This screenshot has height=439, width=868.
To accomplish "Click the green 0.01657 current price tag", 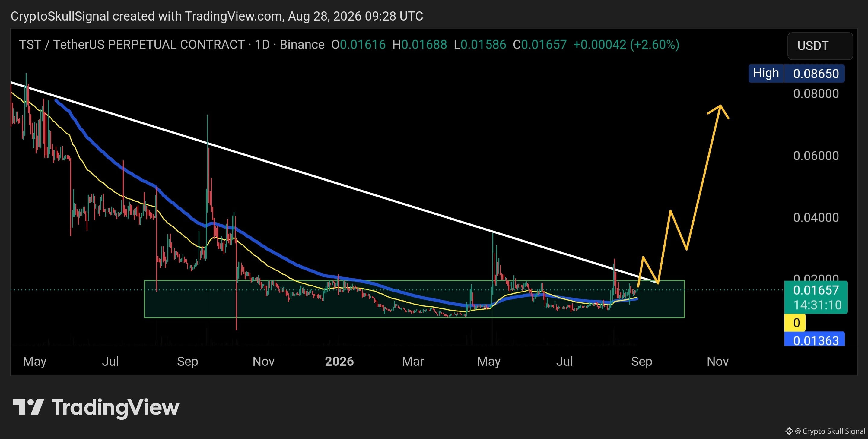I will point(816,290).
